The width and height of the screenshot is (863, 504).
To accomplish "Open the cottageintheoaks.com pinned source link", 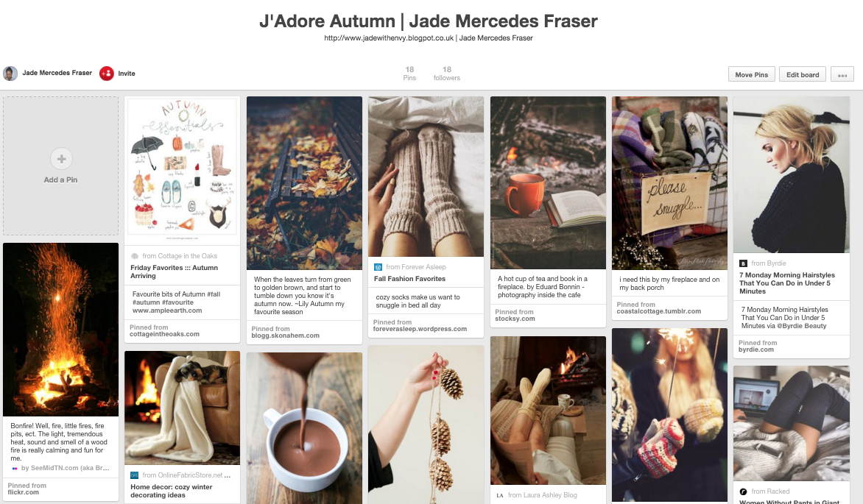I will (164, 334).
